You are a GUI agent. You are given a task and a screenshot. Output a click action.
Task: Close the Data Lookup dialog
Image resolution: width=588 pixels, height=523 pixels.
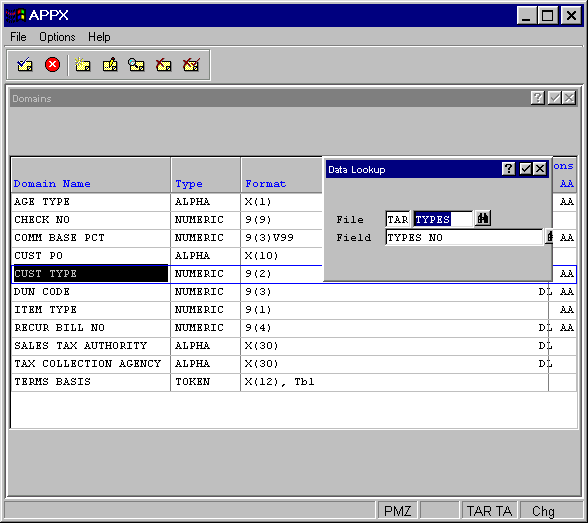pyautogui.click(x=540, y=169)
